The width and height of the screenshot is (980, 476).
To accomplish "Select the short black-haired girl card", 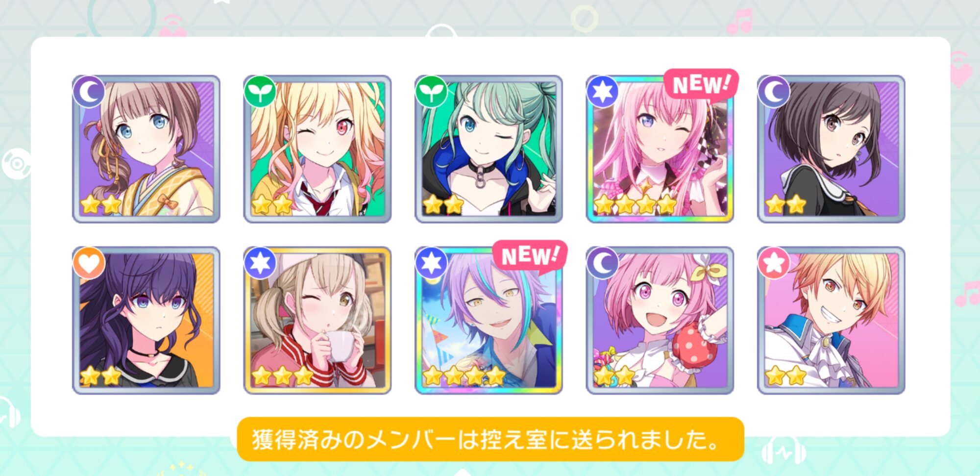I will click(831, 149).
